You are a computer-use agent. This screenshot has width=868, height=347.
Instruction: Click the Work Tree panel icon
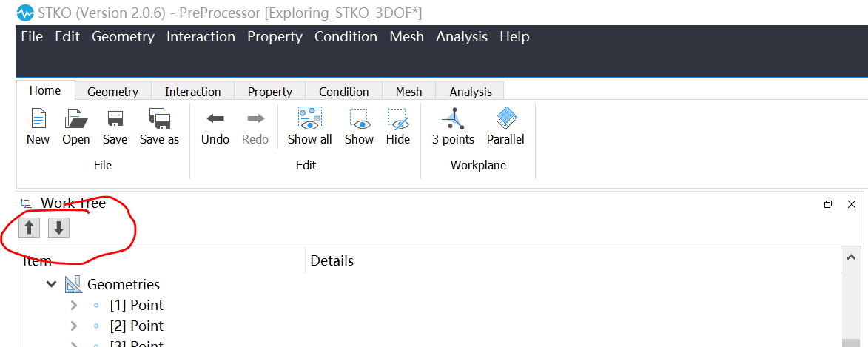[x=26, y=203]
